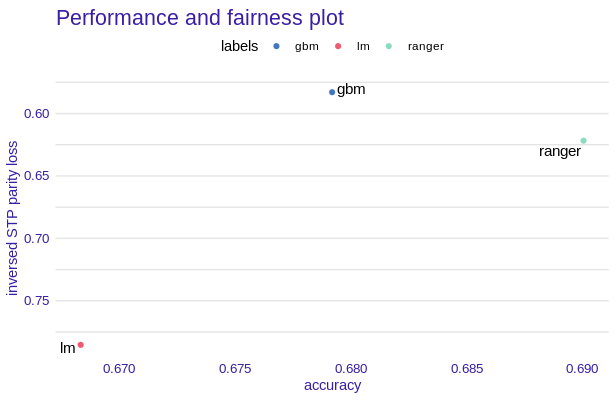Click the teal ranger legend dot
The width and height of the screenshot is (616, 400).
pos(389,46)
